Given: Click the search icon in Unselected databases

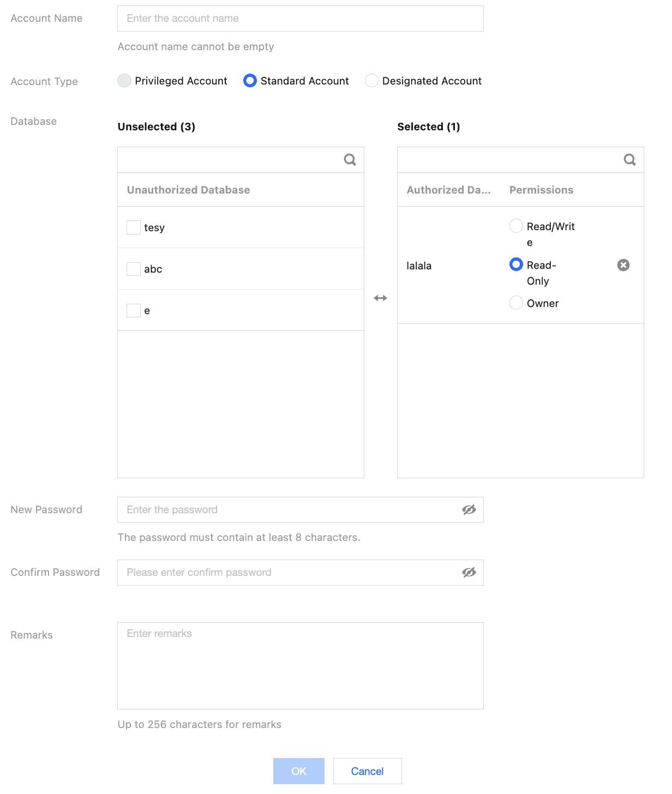Looking at the screenshot, I should (x=350, y=160).
